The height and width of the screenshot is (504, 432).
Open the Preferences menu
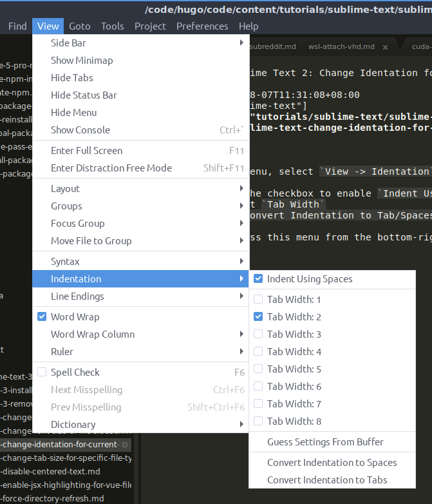[x=202, y=26]
